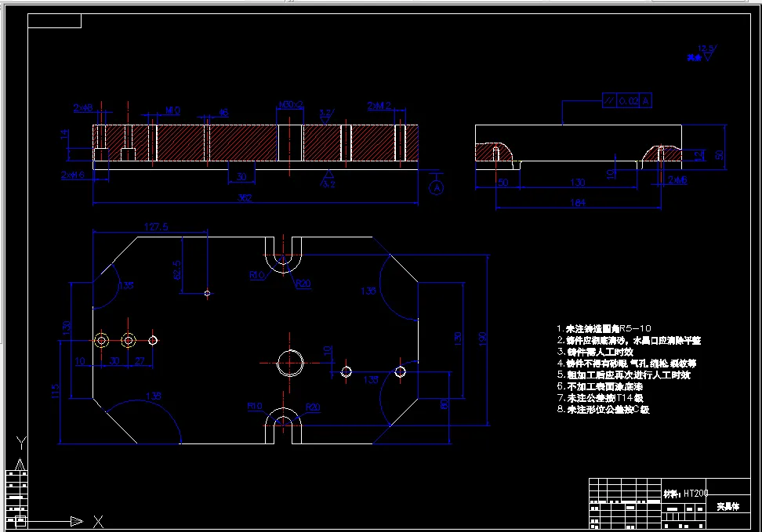The height and width of the screenshot is (532, 762).
Task: Select note 1 mentioning R5-10
Action: pos(604,328)
